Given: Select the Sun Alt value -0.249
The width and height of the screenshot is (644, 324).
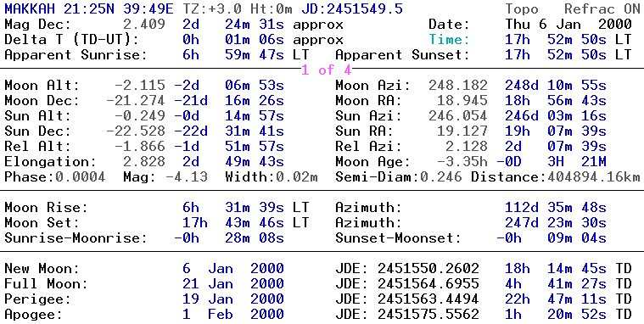Looking at the screenshot, I should click(140, 116).
